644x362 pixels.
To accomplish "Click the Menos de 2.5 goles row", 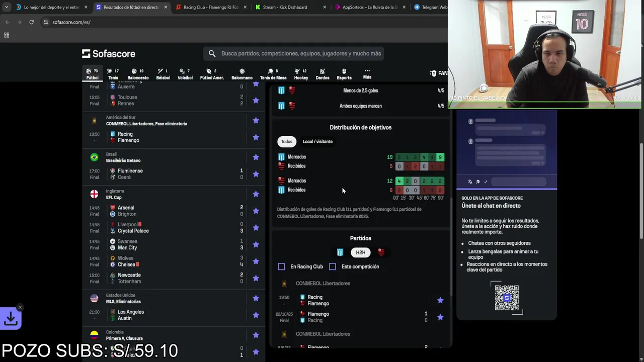I will point(361,90).
